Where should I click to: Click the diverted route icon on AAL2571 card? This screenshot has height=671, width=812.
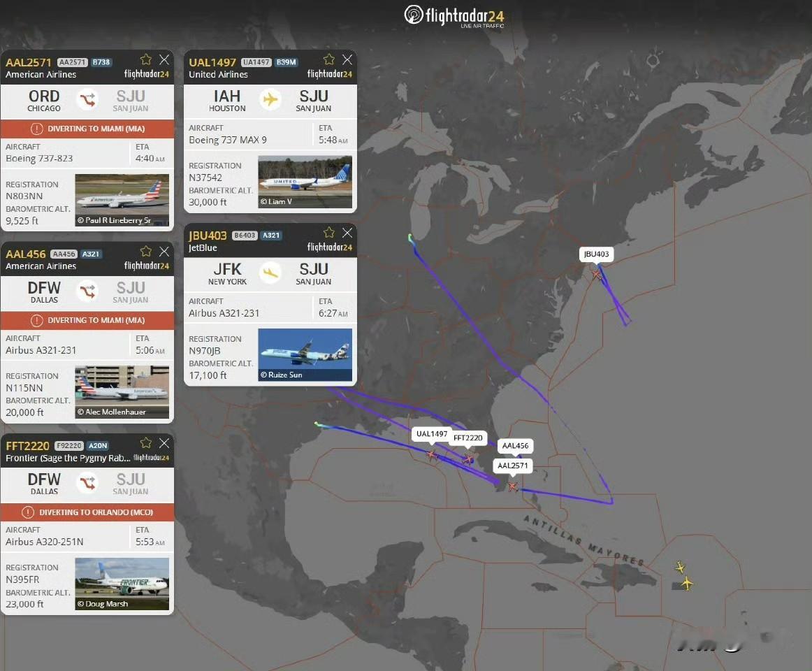pyautogui.click(x=87, y=99)
